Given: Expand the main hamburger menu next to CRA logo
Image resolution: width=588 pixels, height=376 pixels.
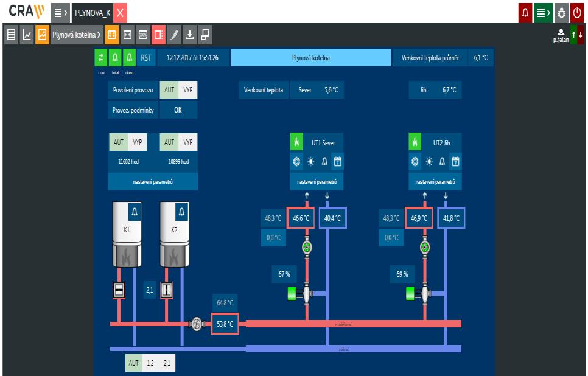Looking at the screenshot, I should [60, 13].
